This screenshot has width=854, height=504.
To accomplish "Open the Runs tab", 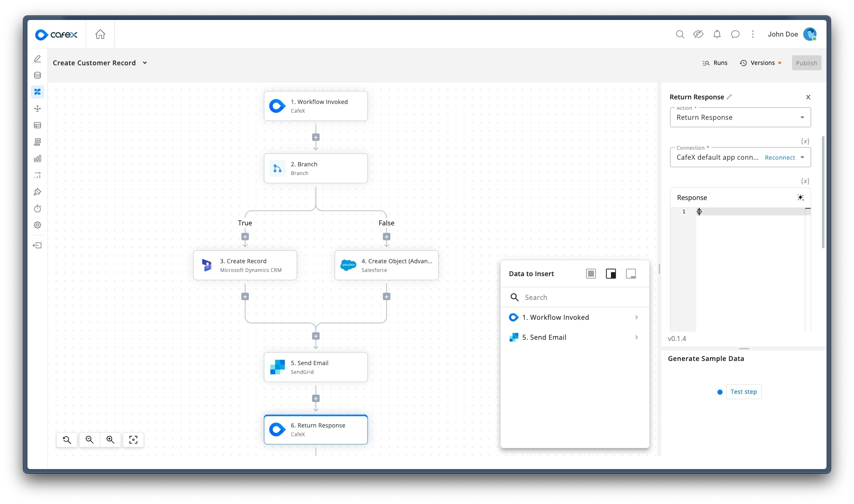I will (715, 63).
